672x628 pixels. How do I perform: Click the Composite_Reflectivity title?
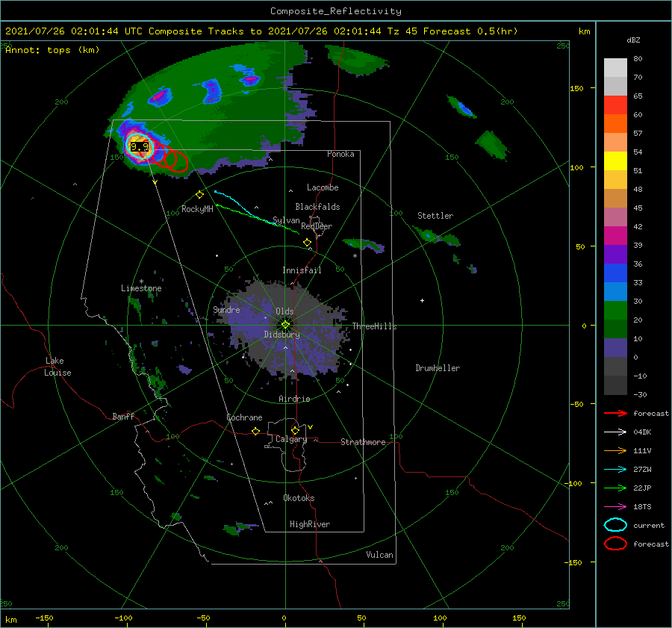336,11
